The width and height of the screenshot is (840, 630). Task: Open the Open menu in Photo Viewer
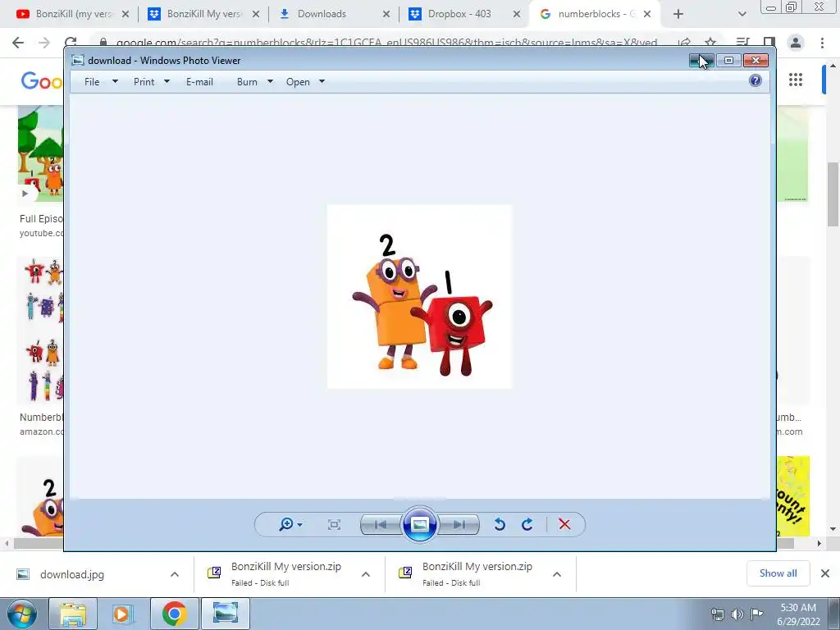click(x=298, y=82)
